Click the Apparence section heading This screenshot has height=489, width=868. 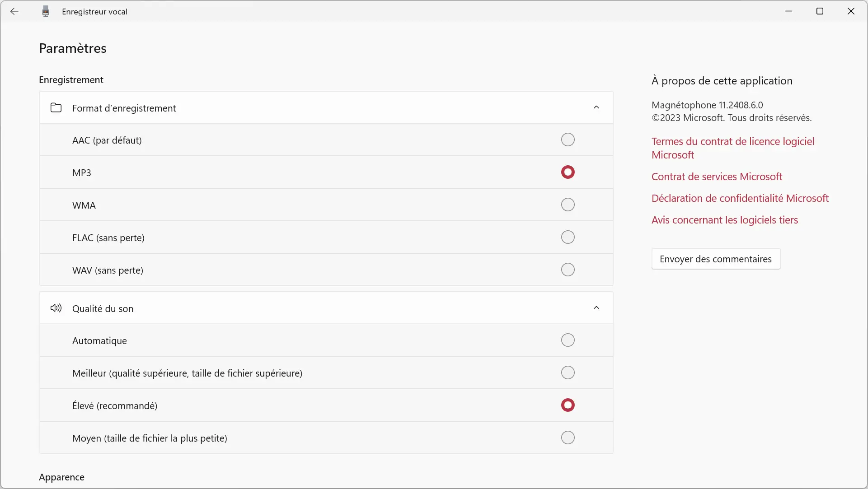pos(61,477)
